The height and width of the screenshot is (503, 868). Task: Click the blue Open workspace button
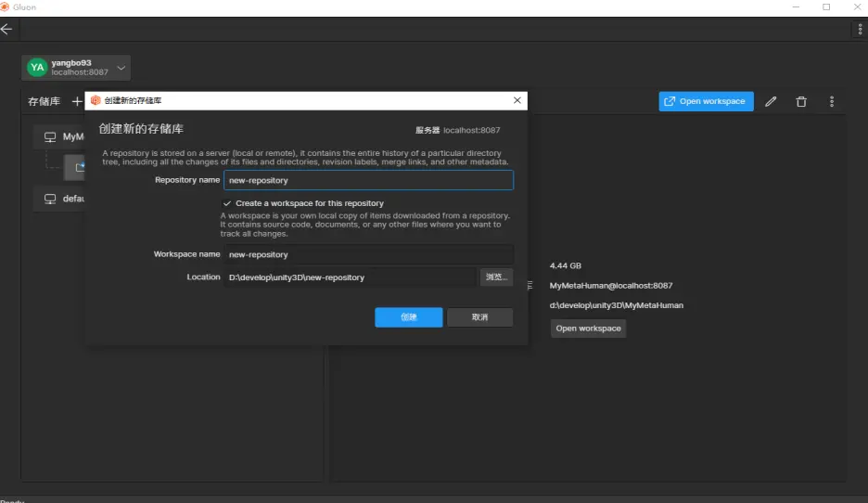tap(706, 101)
